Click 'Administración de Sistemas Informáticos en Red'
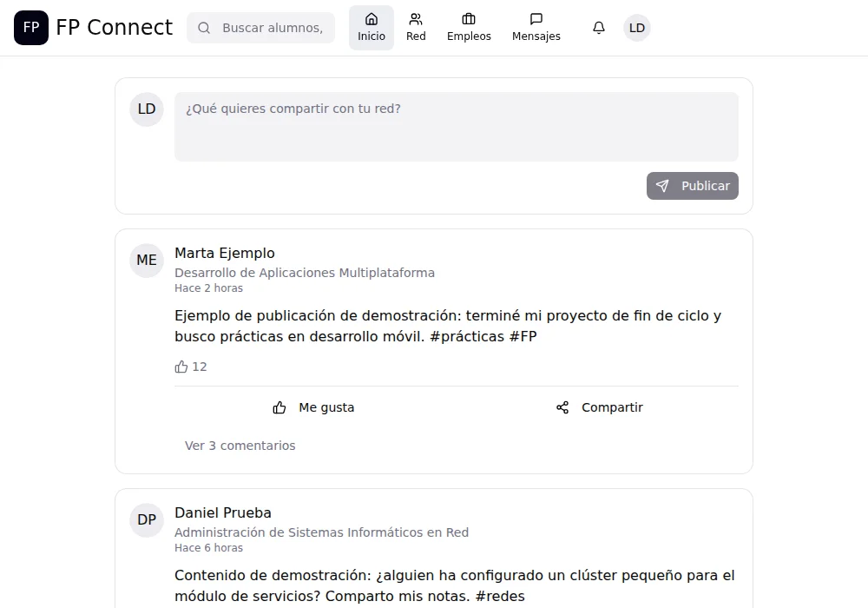The width and height of the screenshot is (868, 608). coord(322,532)
